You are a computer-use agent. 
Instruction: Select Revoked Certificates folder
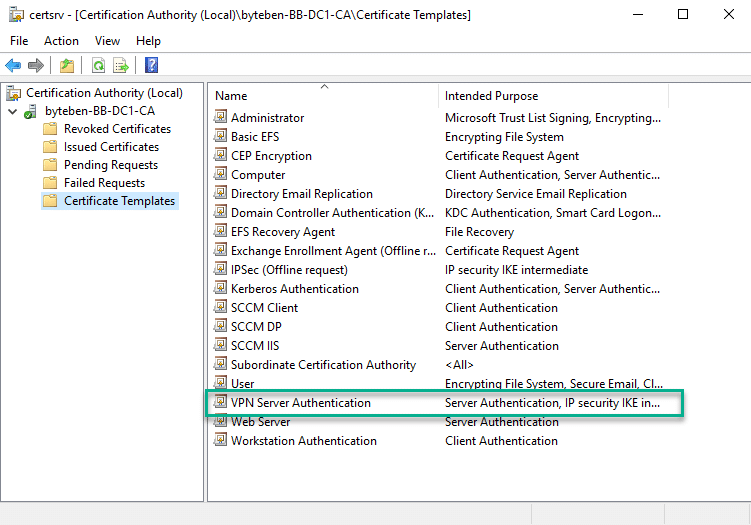117,129
